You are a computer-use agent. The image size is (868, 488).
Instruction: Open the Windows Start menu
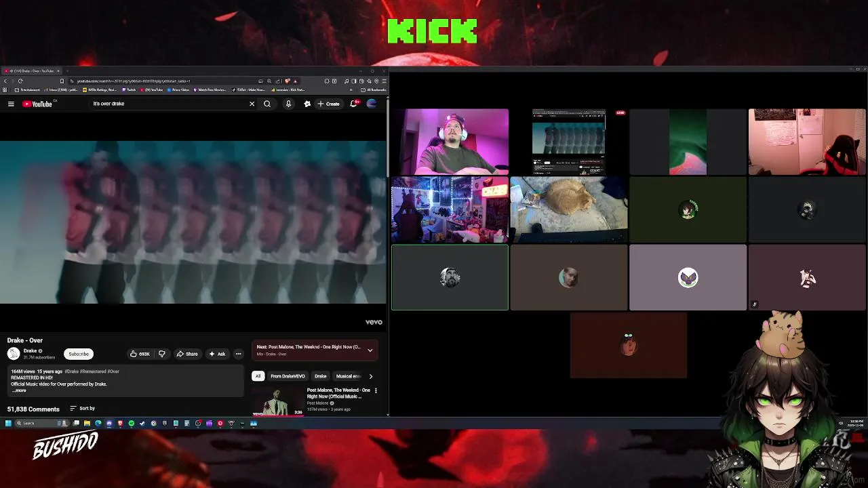click(8, 424)
